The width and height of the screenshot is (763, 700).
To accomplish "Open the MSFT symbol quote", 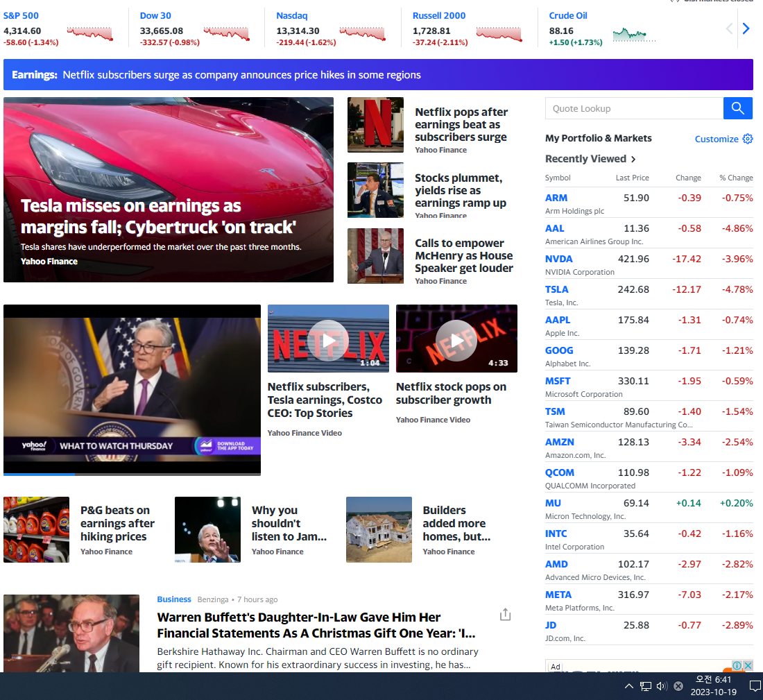I will tap(558, 381).
